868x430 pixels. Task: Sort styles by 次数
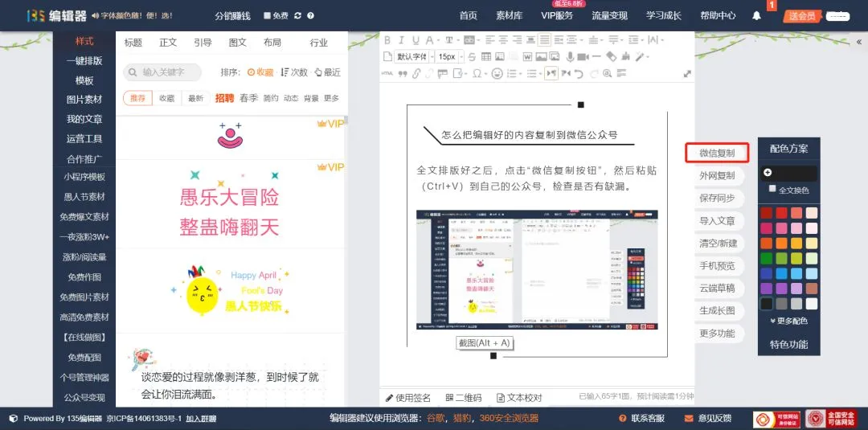[294, 72]
